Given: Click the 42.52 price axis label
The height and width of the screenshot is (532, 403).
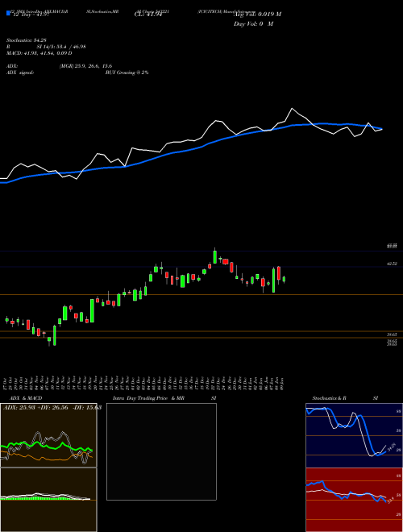Looking at the screenshot, I should [x=393, y=264].
